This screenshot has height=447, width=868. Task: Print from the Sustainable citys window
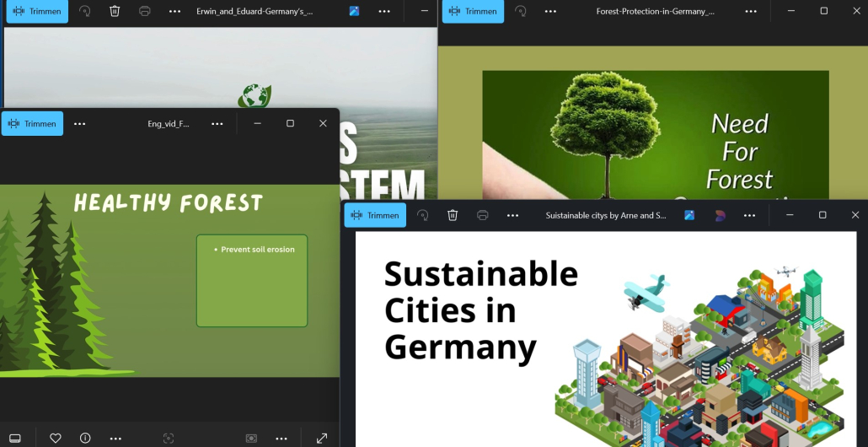click(x=483, y=215)
